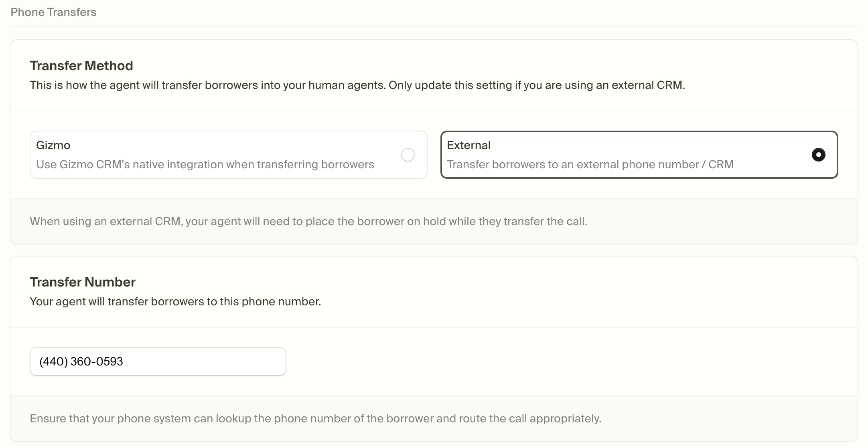Click the Transfer Number section title
Image resolution: width=868 pixels, height=448 pixels.
click(x=82, y=282)
